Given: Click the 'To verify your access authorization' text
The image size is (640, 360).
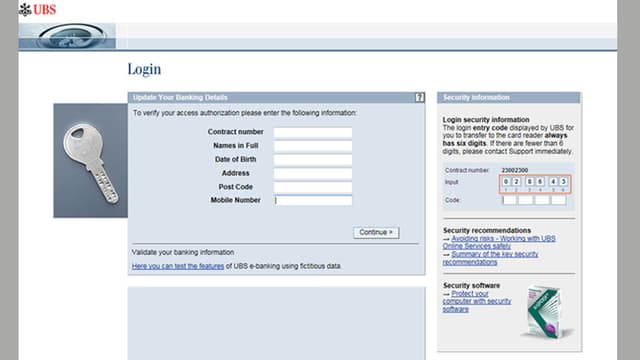Looking at the screenshot, I should click(x=244, y=113).
